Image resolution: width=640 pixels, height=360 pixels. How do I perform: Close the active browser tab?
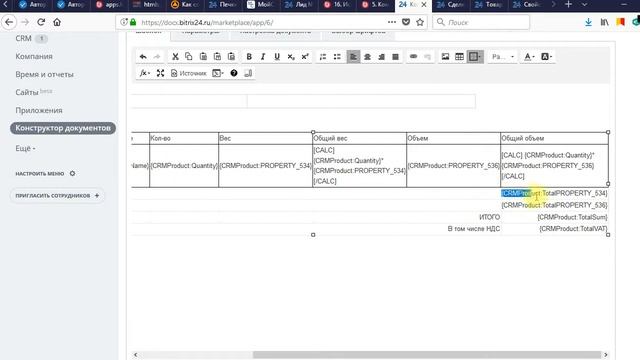pyautogui.click(x=424, y=4)
